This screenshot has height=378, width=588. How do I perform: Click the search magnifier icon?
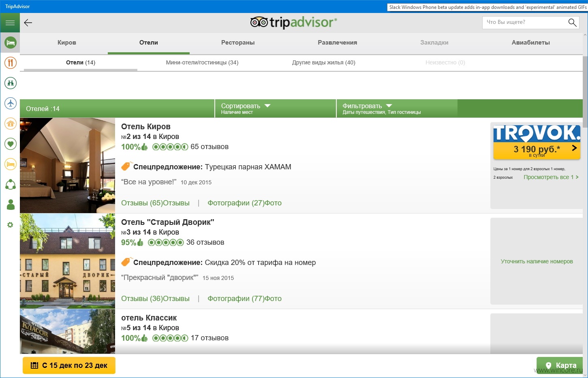(x=572, y=23)
